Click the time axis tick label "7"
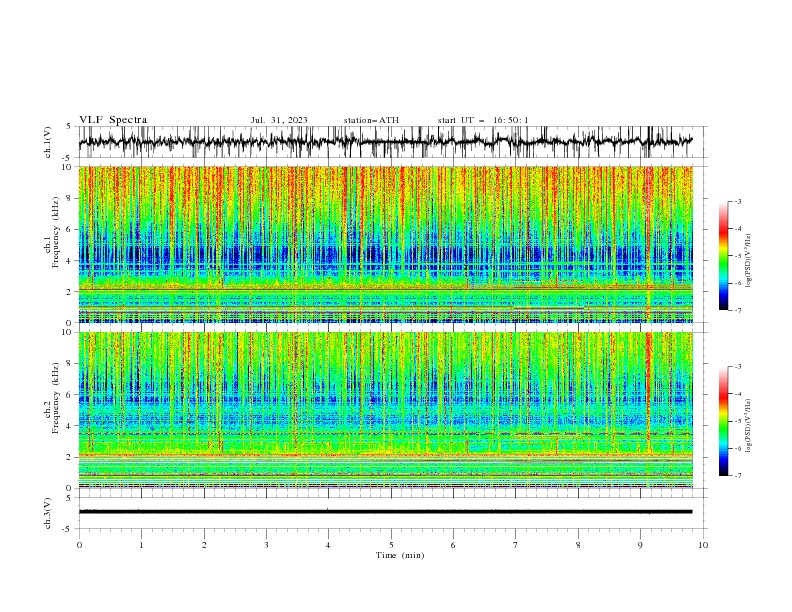 (516, 545)
